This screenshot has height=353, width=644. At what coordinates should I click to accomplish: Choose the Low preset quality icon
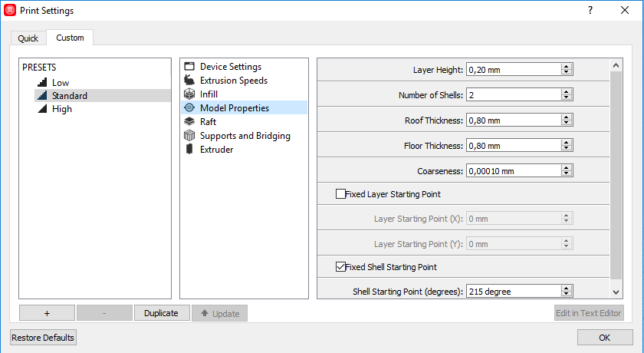pyautogui.click(x=43, y=82)
